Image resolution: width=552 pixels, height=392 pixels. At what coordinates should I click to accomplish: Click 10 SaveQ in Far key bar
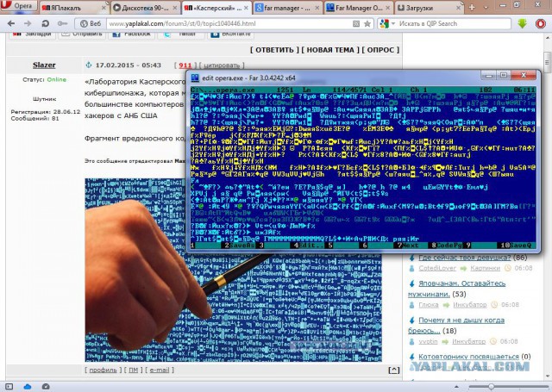pos(516,245)
